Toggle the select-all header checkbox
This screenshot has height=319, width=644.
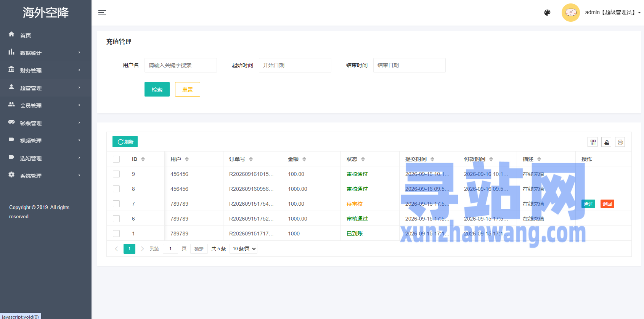coord(116,159)
